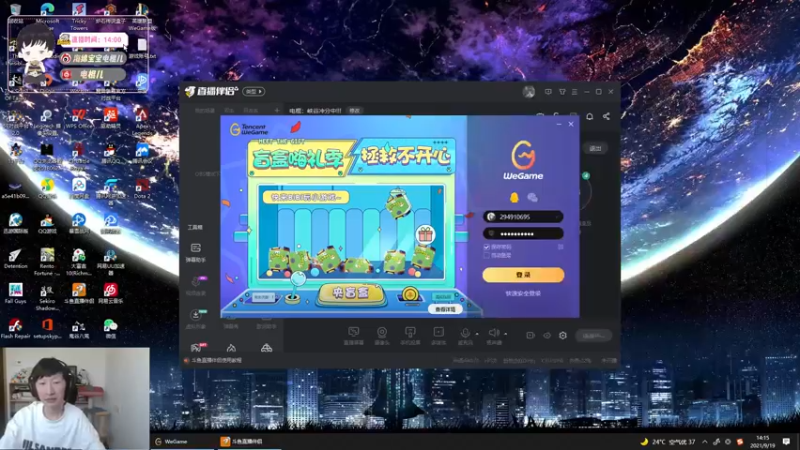Focus the WeGame password field
The image size is (800, 450).
[523, 234]
